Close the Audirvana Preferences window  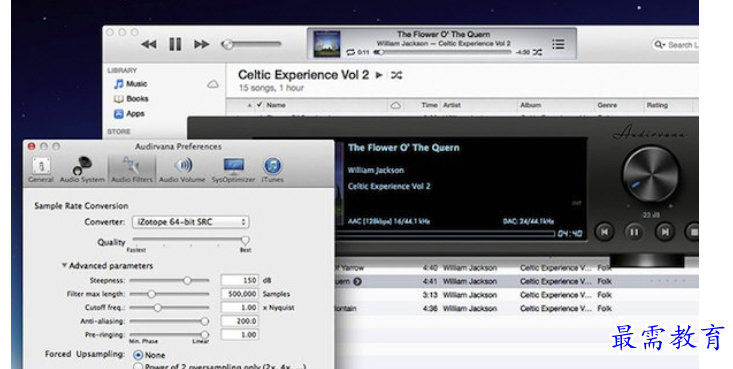click(x=31, y=146)
